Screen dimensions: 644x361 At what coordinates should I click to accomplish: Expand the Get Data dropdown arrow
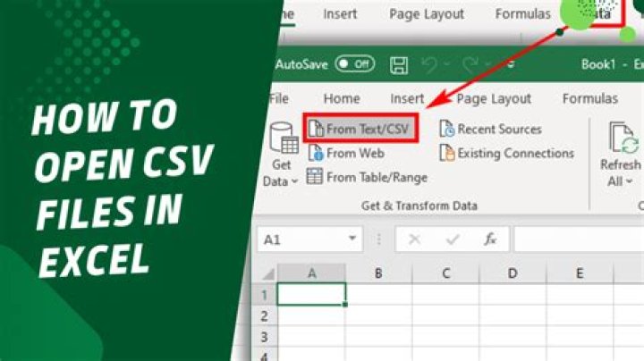click(x=294, y=181)
